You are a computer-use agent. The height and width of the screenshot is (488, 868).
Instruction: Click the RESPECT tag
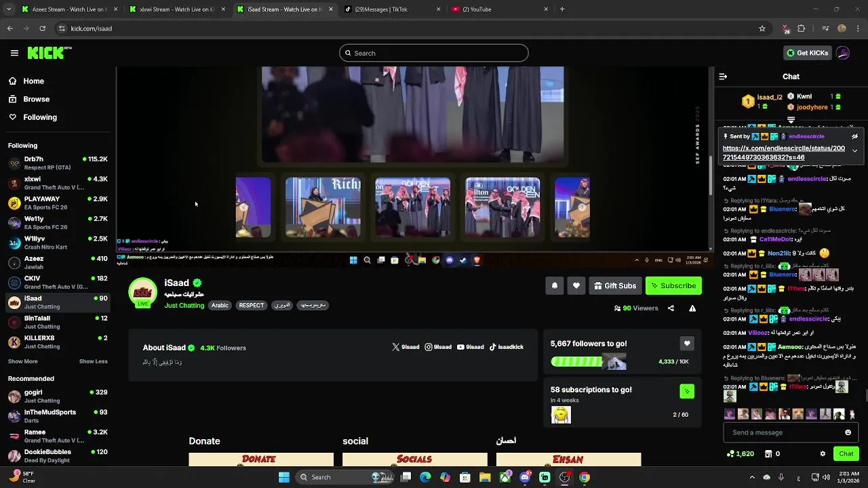(x=251, y=306)
